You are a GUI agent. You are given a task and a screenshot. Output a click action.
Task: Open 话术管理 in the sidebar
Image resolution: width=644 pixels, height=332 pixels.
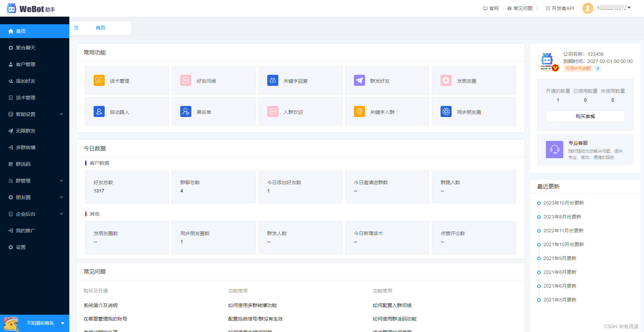pyautogui.click(x=35, y=98)
